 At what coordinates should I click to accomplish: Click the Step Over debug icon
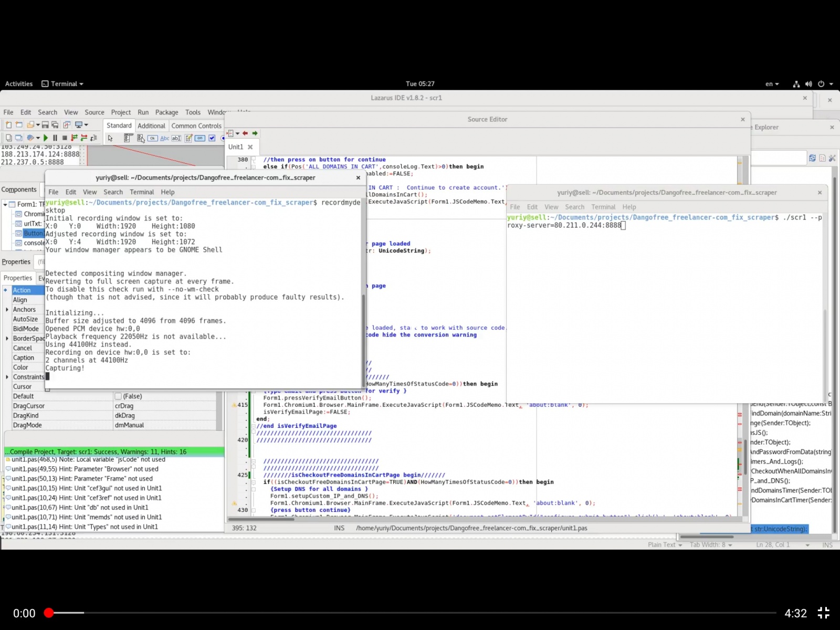[x=84, y=138]
